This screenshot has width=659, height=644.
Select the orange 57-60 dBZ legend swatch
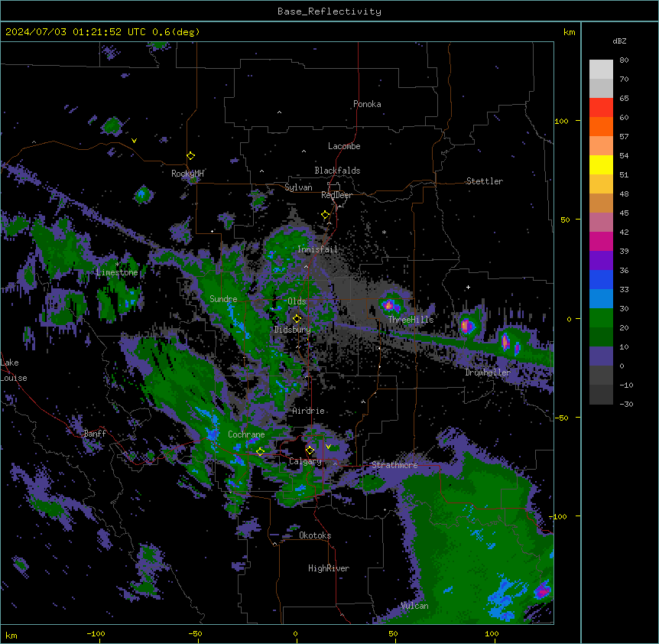[x=601, y=126]
